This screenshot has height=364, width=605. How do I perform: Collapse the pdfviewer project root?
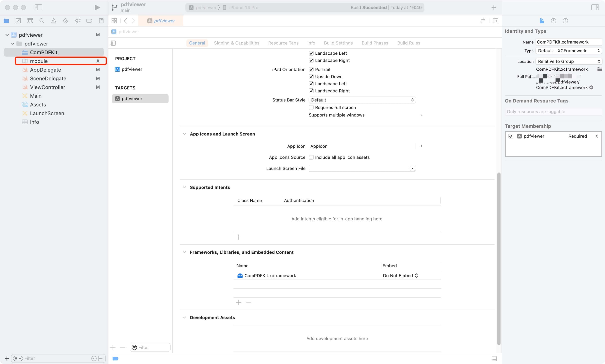(7, 35)
